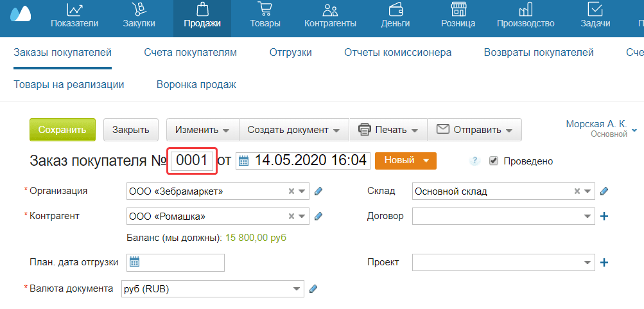This screenshot has height=309, width=644.
Task: Switch to Счета покупателям tab
Action: (190, 53)
